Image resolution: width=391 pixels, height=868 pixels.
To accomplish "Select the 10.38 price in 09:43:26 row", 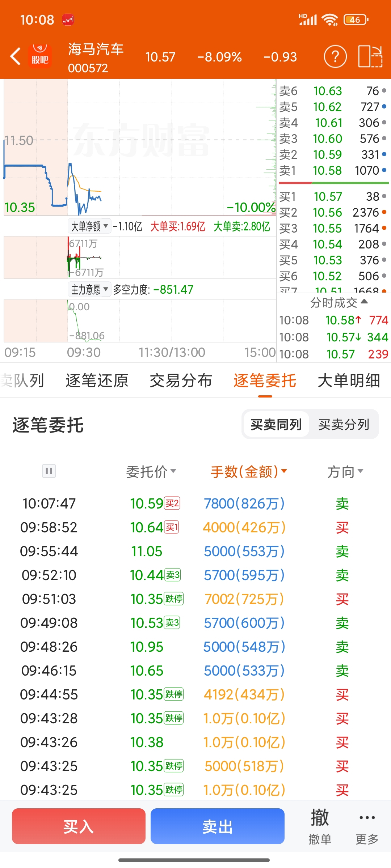I will click(x=147, y=742).
